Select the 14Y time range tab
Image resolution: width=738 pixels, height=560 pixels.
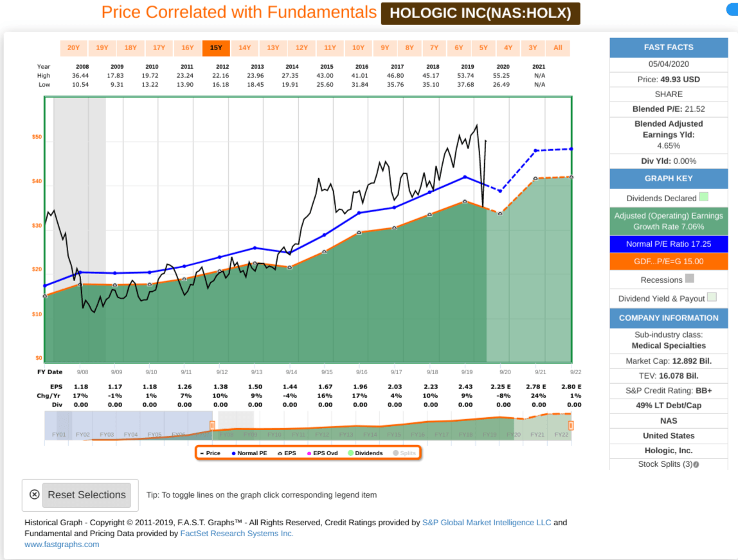[x=245, y=48]
